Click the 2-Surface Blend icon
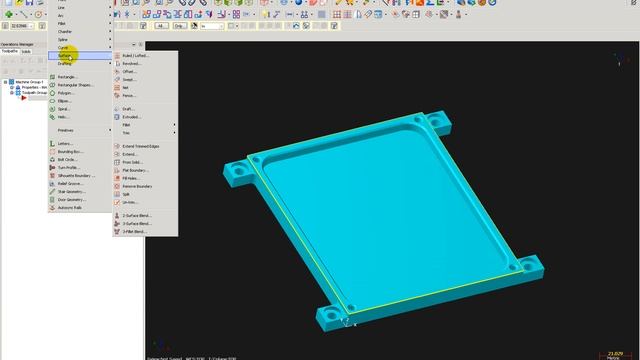640x360 pixels. click(117, 216)
